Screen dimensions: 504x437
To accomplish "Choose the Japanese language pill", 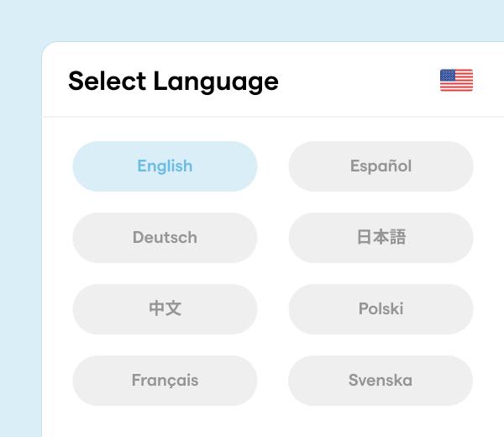I will click(x=381, y=238).
